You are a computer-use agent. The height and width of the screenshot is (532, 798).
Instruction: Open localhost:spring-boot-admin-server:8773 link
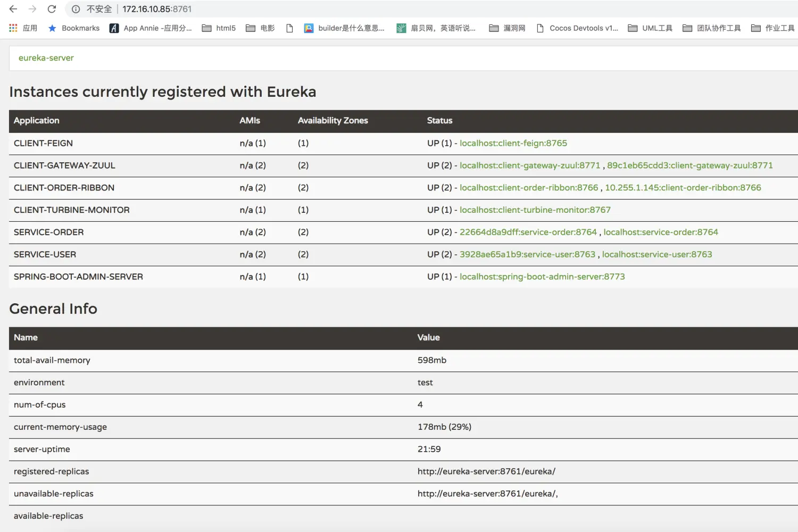click(x=542, y=277)
